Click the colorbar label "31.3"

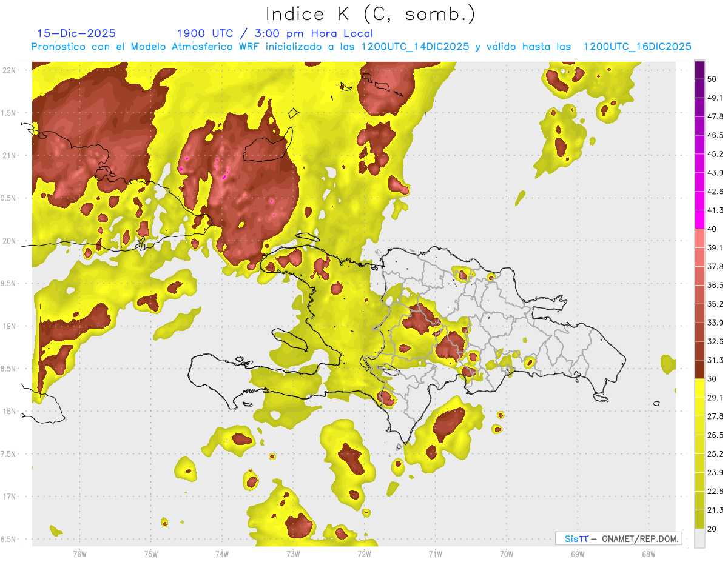(715, 361)
